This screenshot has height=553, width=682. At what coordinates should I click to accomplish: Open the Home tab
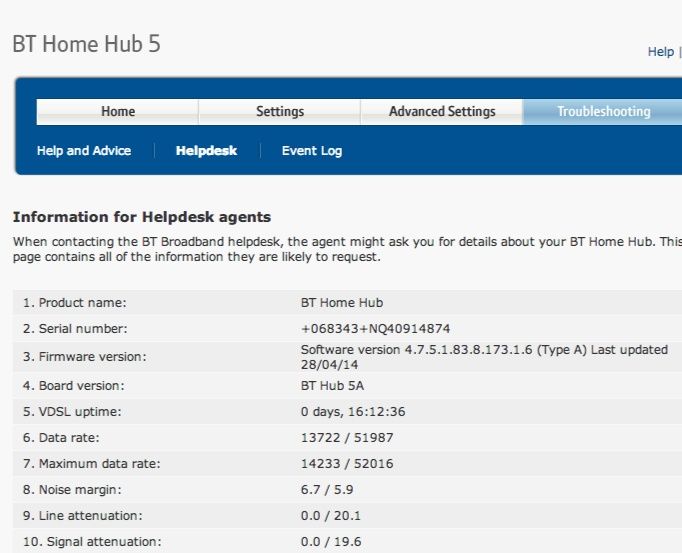pyautogui.click(x=117, y=112)
